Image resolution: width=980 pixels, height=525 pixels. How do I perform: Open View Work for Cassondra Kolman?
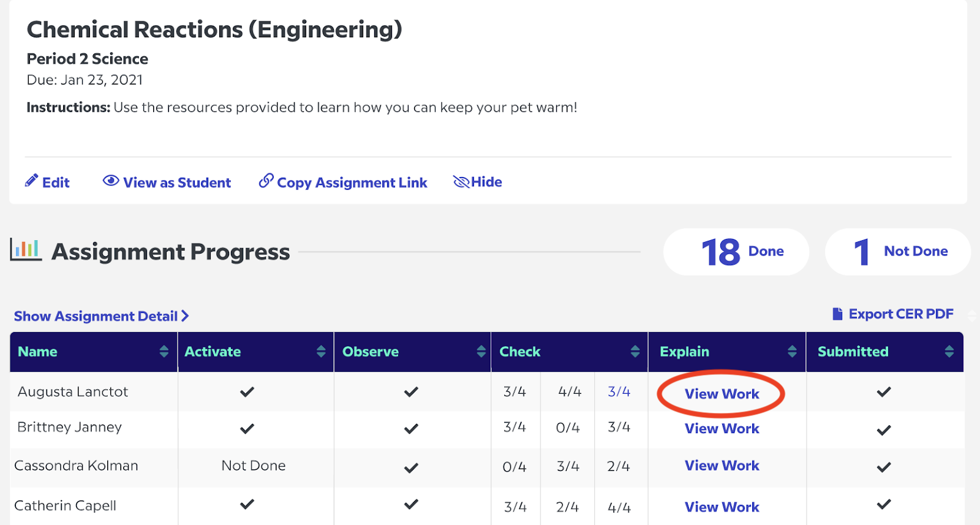[722, 466]
